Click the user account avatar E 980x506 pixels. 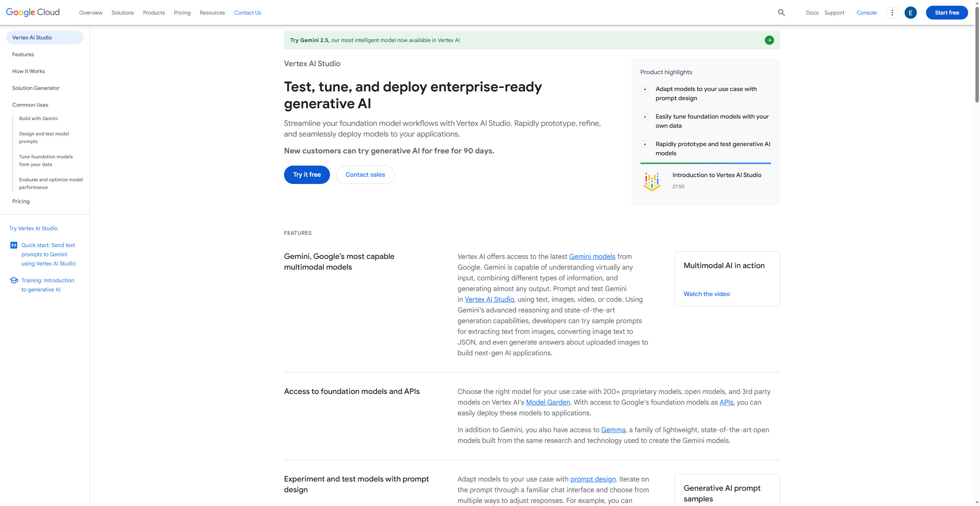coord(910,13)
